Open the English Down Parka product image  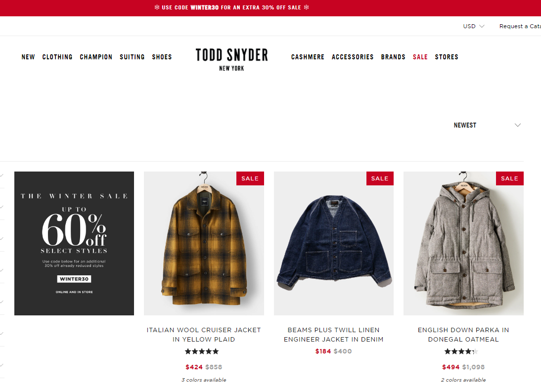(x=463, y=243)
